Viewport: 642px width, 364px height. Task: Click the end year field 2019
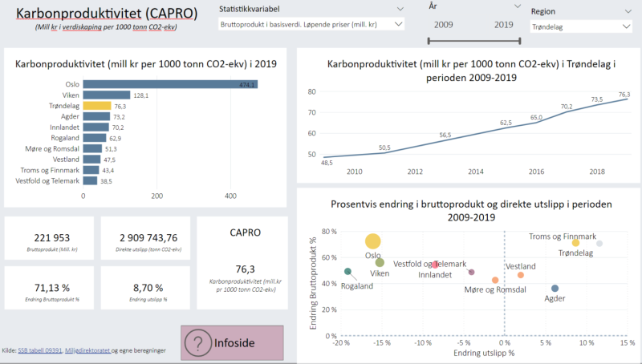504,25
